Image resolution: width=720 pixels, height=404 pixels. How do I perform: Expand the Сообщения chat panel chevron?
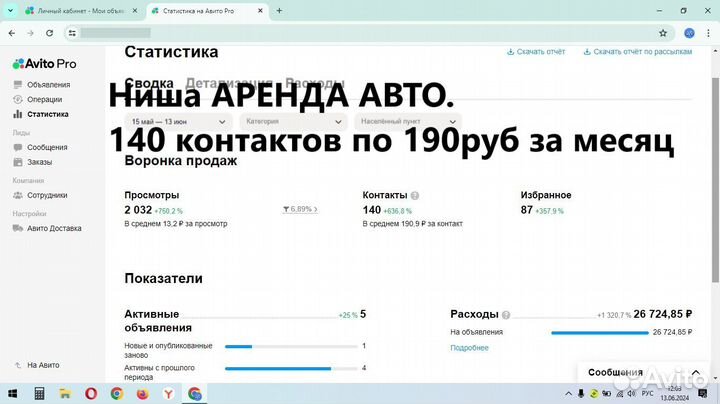click(696, 372)
